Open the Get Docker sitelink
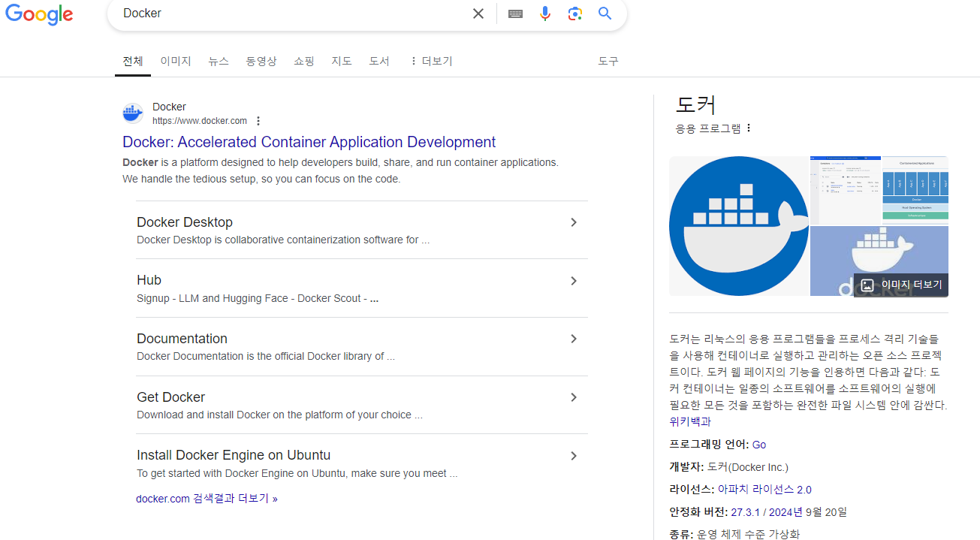Viewport: 980px width, 540px height. [x=170, y=397]
